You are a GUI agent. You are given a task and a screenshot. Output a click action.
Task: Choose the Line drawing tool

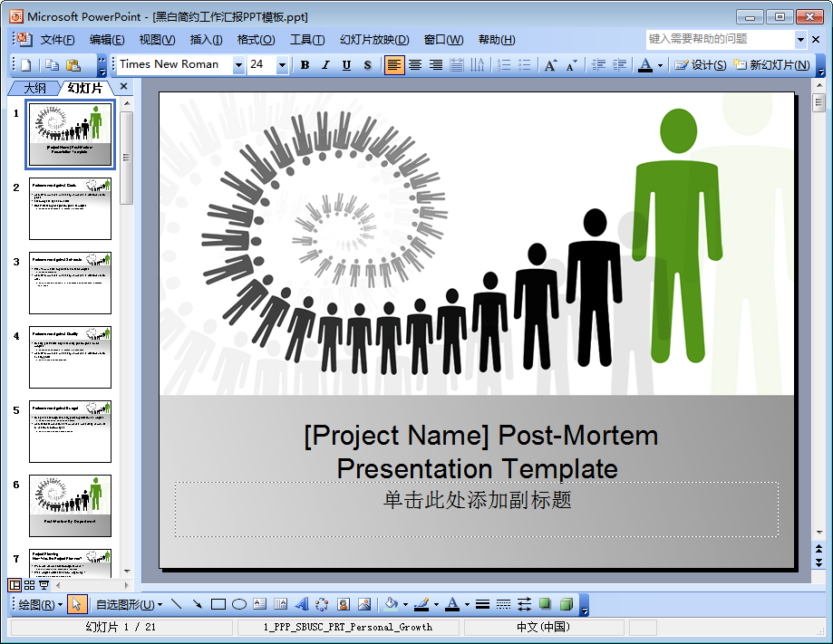click(x=176, y=604)
